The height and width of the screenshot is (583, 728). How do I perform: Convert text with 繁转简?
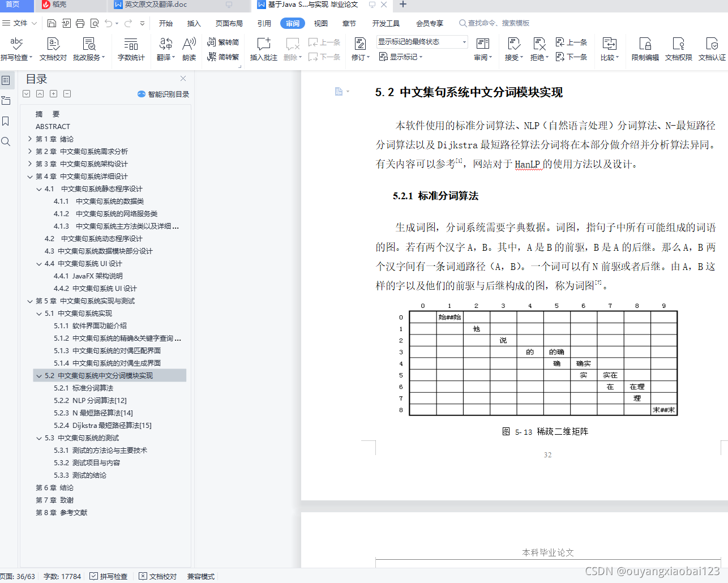(x=223, y=42)
